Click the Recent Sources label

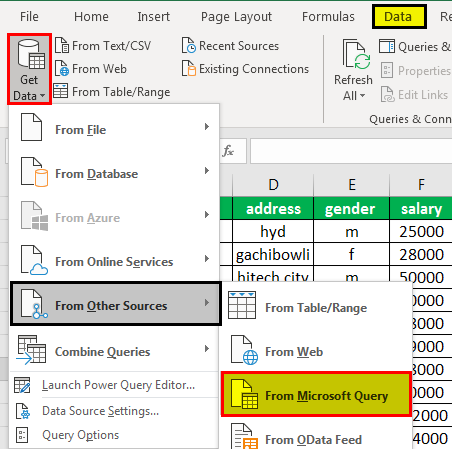click(239, 46)
